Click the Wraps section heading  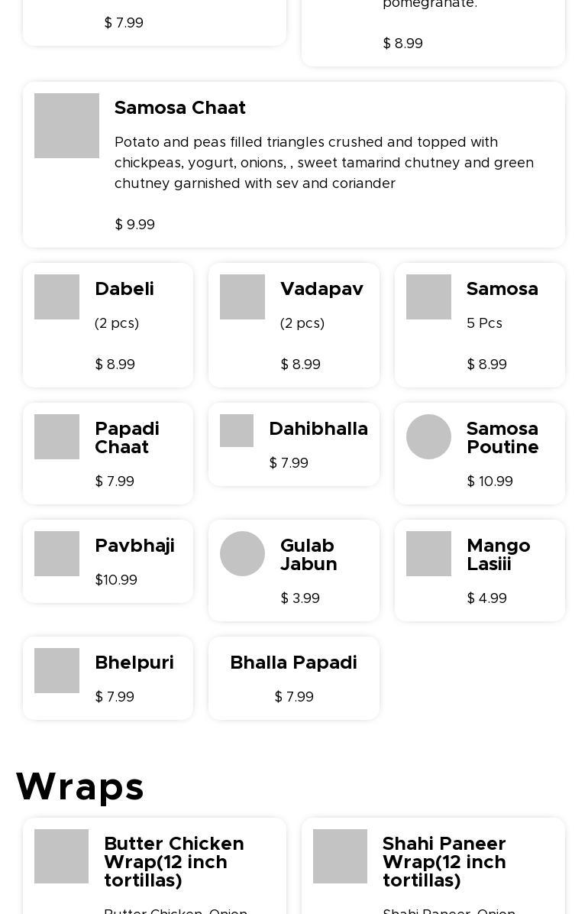click(x=80, y=786)
